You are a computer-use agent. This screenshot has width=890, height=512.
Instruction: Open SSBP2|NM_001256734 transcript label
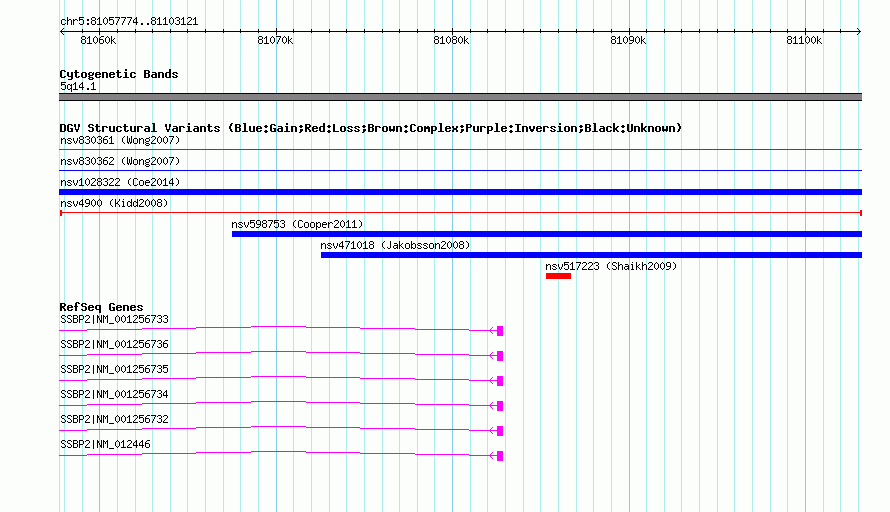pyautogui.click(x=114, y=395)
